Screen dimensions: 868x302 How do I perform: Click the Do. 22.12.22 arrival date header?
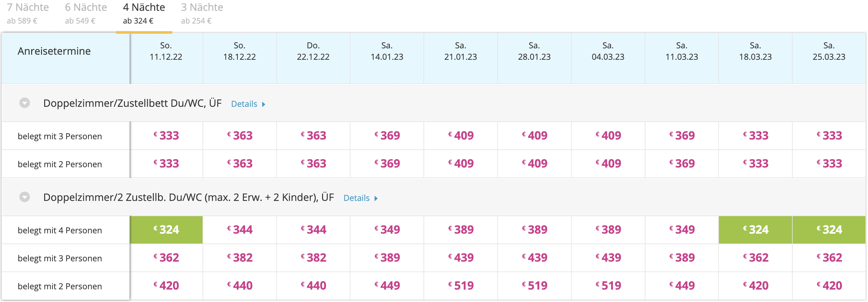[x=313, y=51]
